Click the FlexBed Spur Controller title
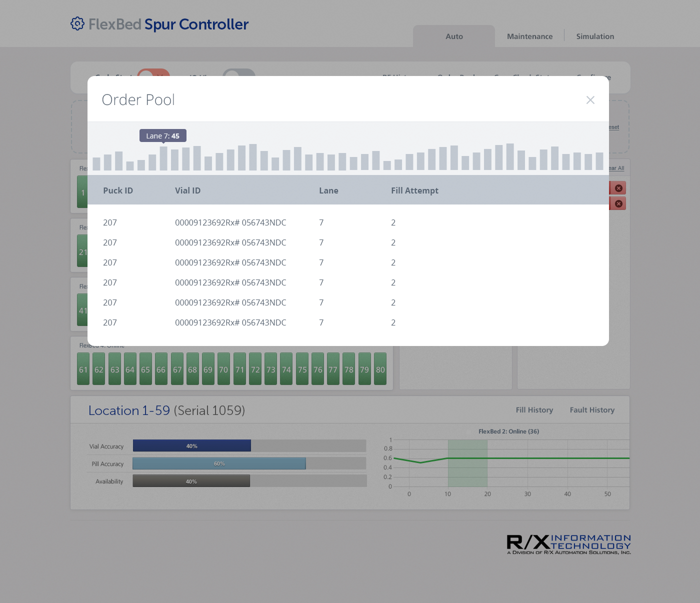700x603 pixels. click(168, 24)
